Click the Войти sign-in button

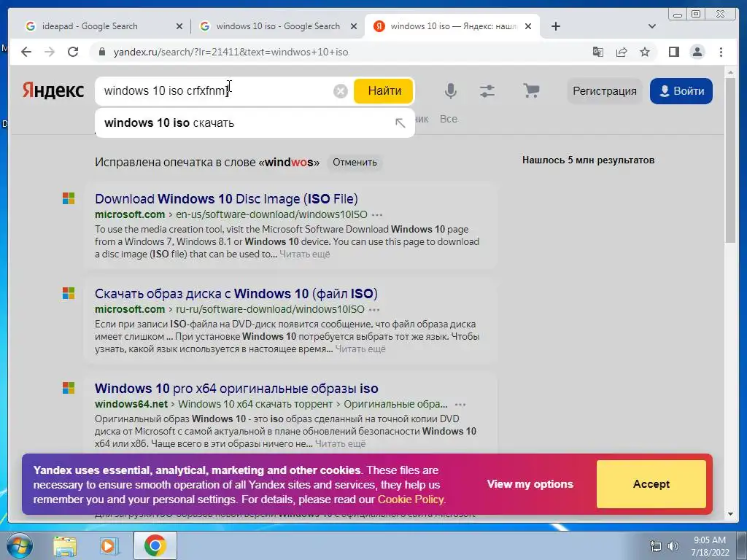(x=681, y=90)
